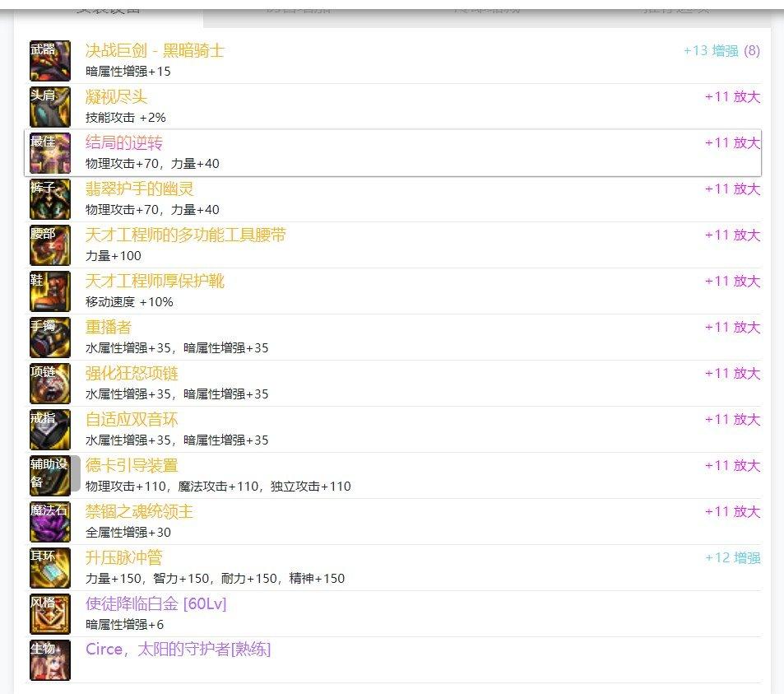Open the 凝视尽头 item name

click(116, 97)
